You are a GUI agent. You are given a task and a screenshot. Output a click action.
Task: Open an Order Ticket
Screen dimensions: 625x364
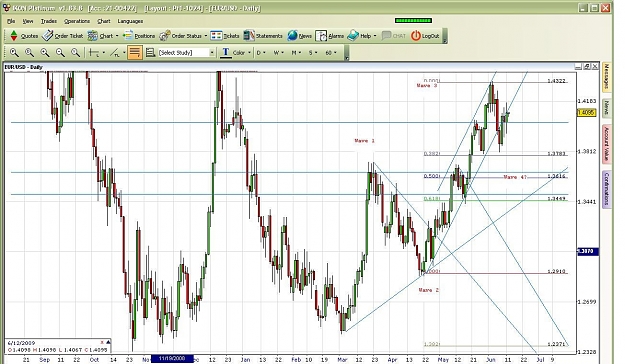click(x=63, y=36)
